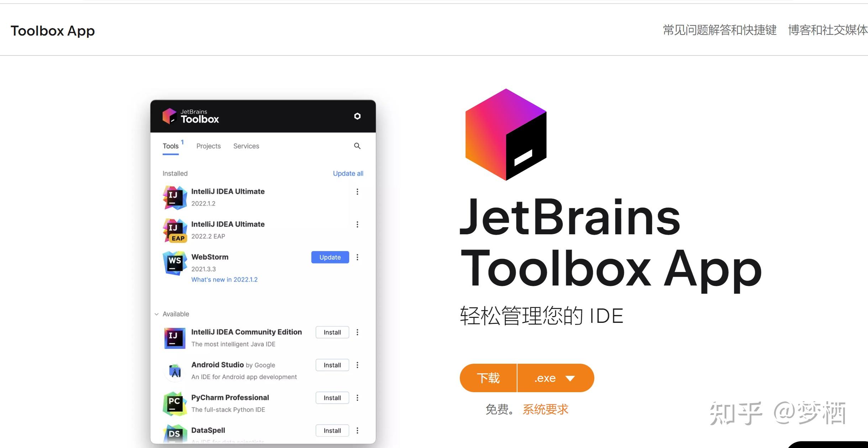Install PyCharm Professional
This screenshot has height=448, width=868.
pyautogui.click(x=332, y=398)
